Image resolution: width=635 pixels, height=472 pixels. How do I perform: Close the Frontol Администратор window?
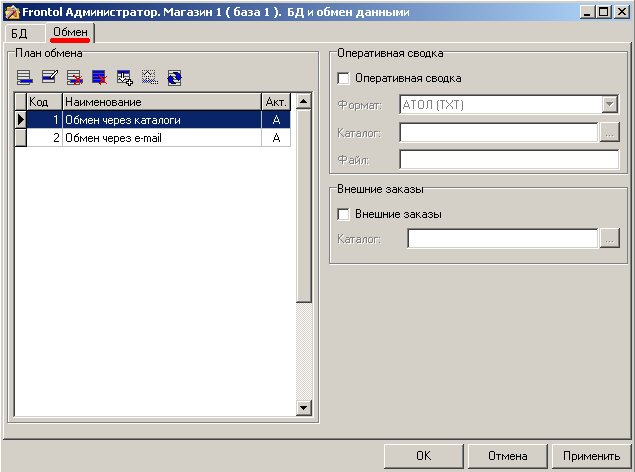click(622, 12)
